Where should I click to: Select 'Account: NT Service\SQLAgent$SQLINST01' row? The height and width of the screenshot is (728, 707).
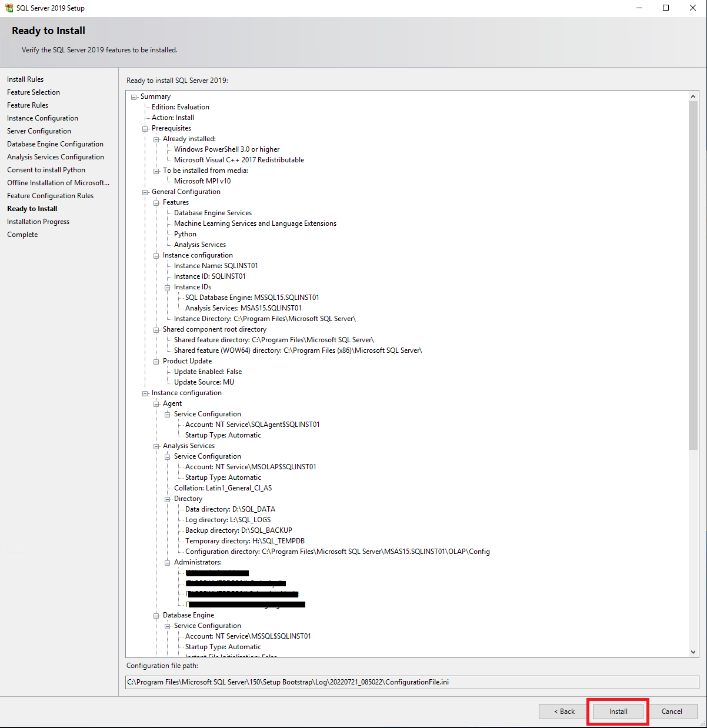pyautogui.click(x=252, y=425)
